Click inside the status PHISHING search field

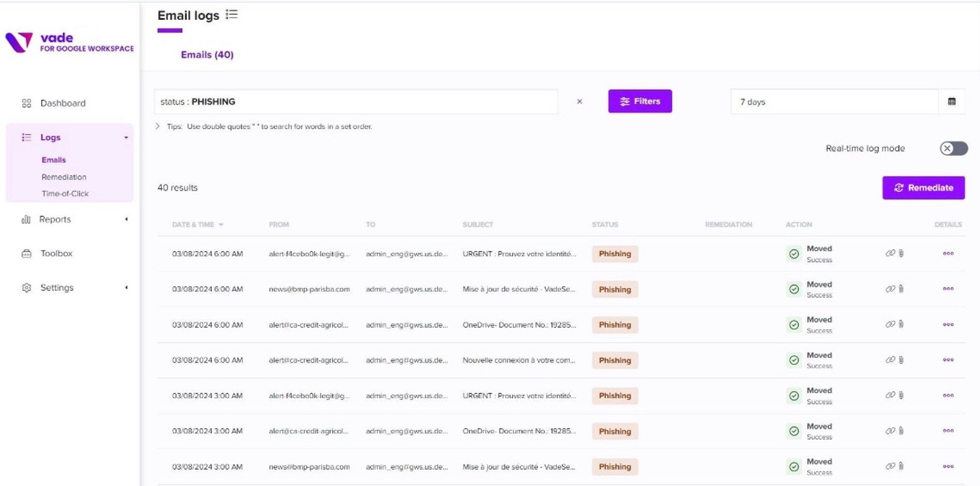pos(356,102)
